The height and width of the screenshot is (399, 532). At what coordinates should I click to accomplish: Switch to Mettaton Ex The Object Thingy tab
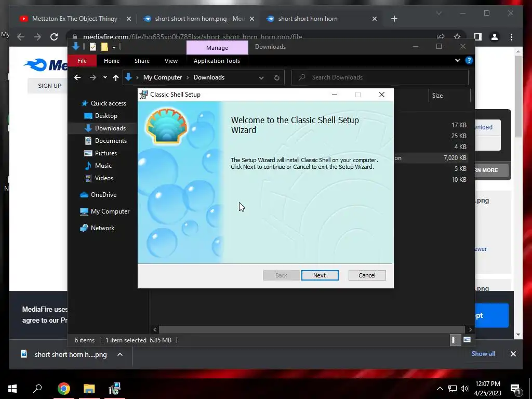coord(75,19)
